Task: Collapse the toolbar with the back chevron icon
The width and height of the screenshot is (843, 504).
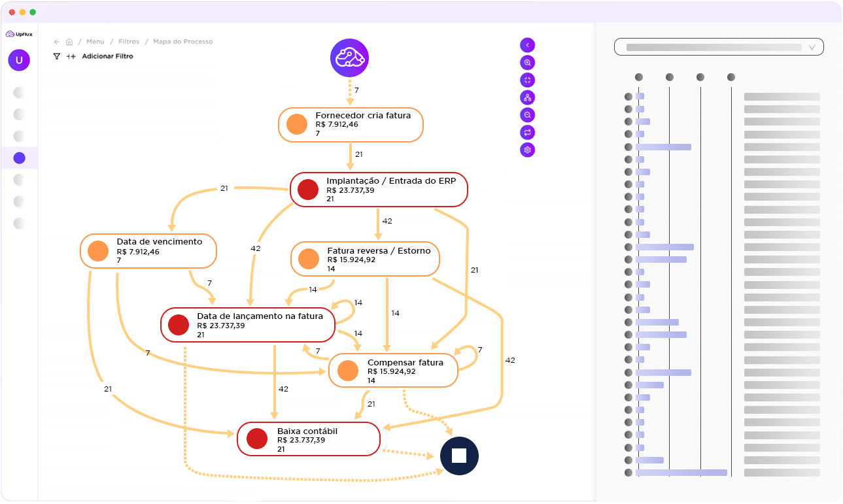Action: 527,44
